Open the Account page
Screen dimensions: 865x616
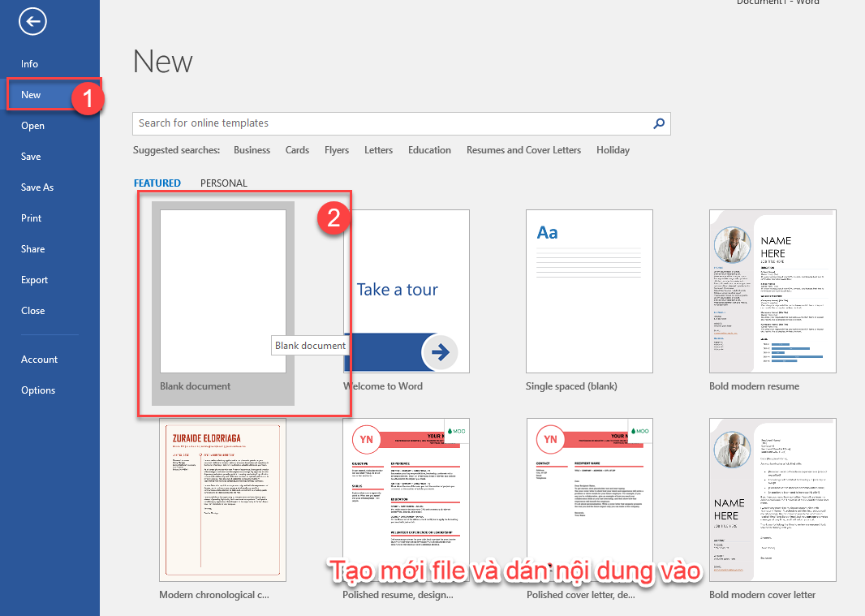pos(39,360)
